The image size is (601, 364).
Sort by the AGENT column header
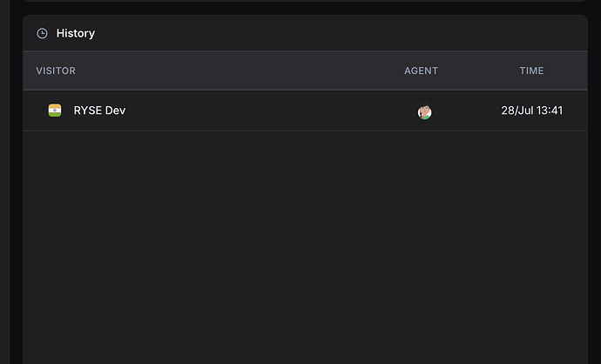421,71
